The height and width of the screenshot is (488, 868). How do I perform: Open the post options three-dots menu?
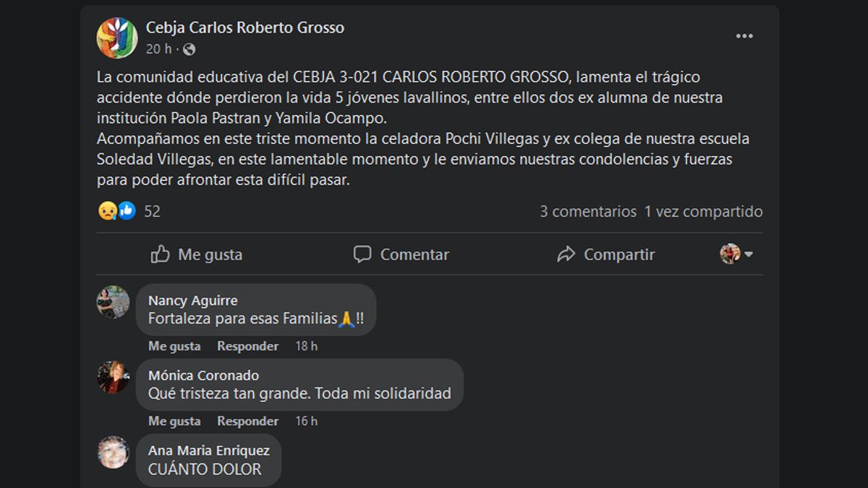click(744, 37)
